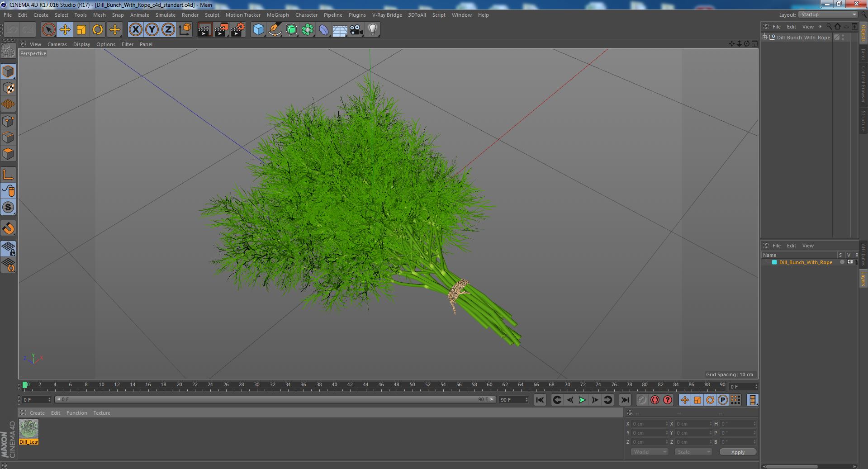Open viewport Display menu
The image size is (868, 469).
tap(81, 44)
